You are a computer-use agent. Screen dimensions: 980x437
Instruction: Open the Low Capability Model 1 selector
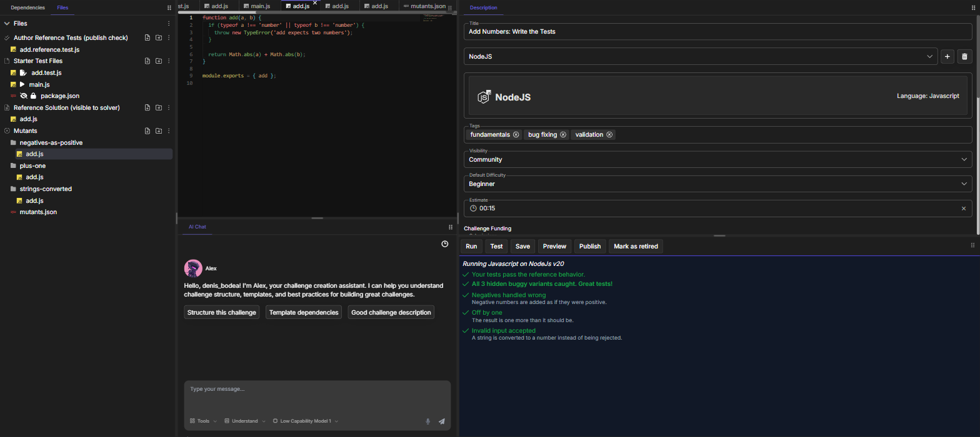click(x=305, y=421)
